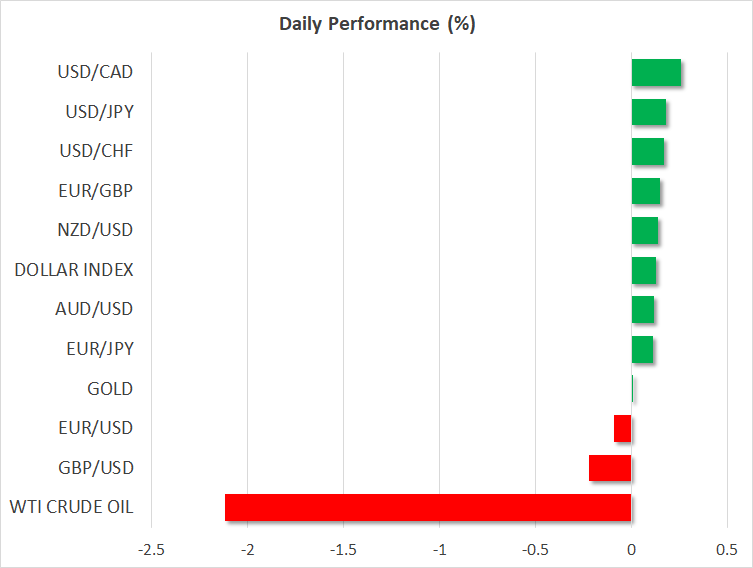Select the AUD/USD green bar
Image resolution: width=753 pixels, height=568 pixels.
[x=642, y=310]
